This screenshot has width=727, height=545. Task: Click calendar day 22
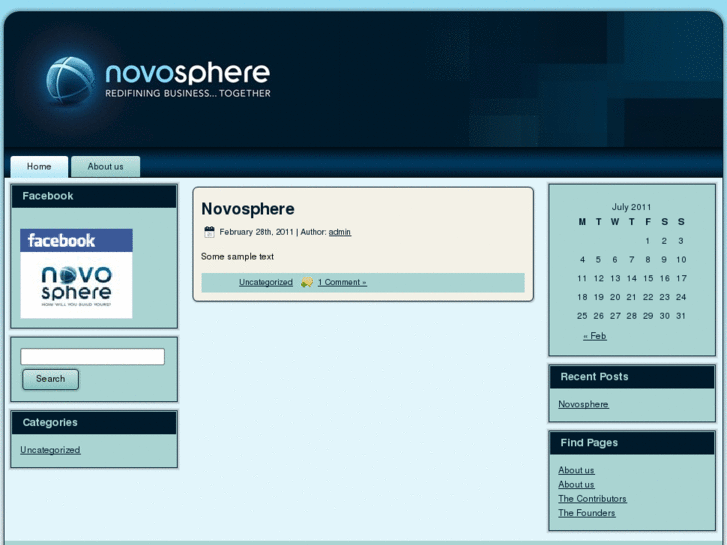coord(648,297)
